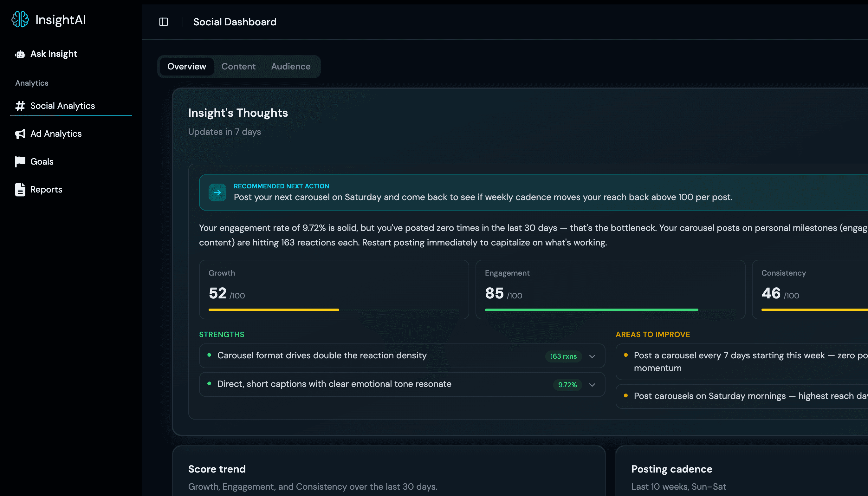Click the Analytics sidebar section label
This screenshot has width=868, height=496.
pyautogui.click(x=32, y=83)
